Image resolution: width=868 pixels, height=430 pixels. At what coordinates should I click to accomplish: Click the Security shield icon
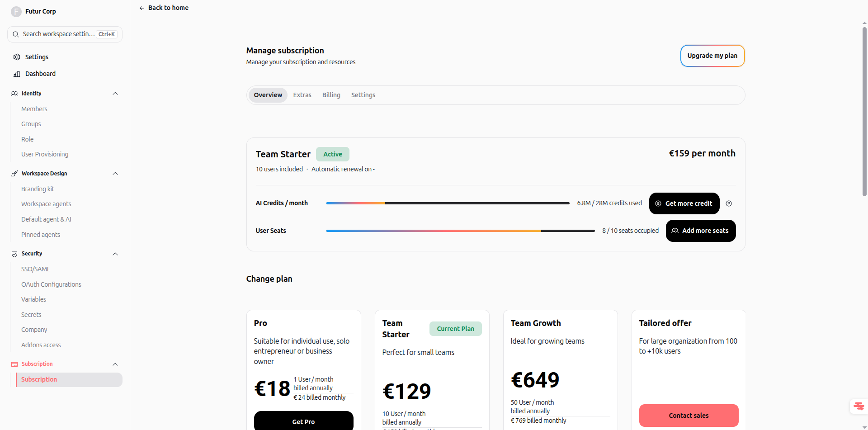point(14,254)
